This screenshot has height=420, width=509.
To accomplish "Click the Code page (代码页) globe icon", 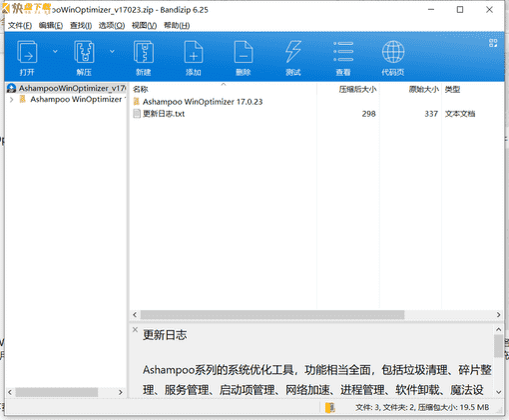I will tap(393, 52).
